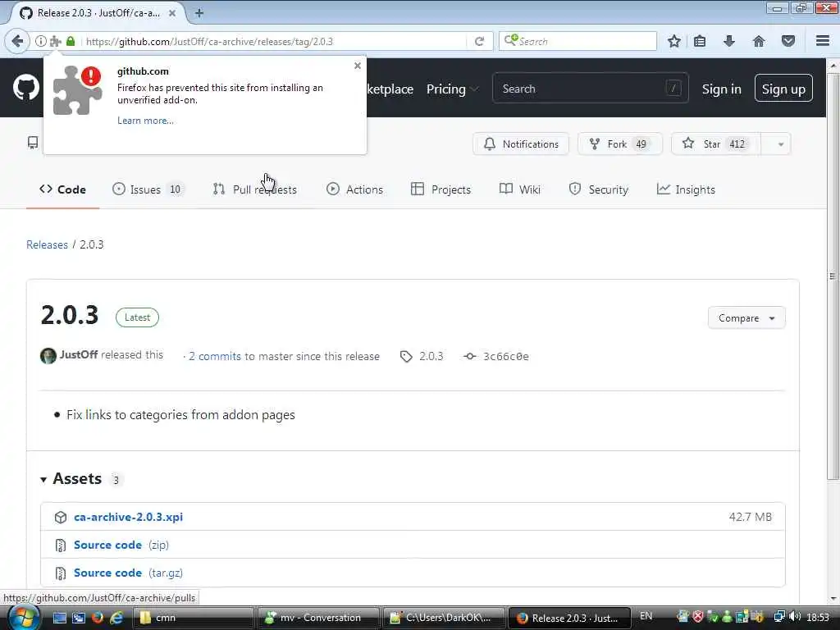
Task: Click the Pocket toolbar icon
Action: tap(788, 41)
